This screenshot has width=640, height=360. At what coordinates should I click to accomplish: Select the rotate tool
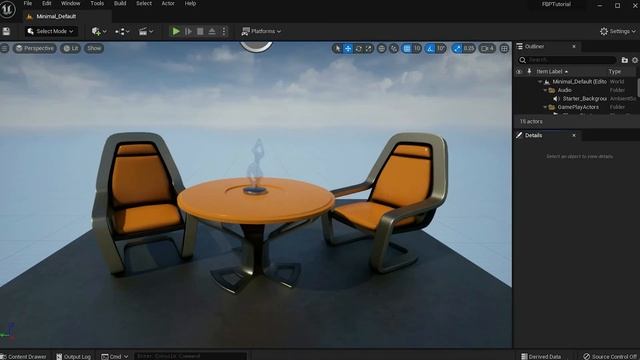pos(358,49)
